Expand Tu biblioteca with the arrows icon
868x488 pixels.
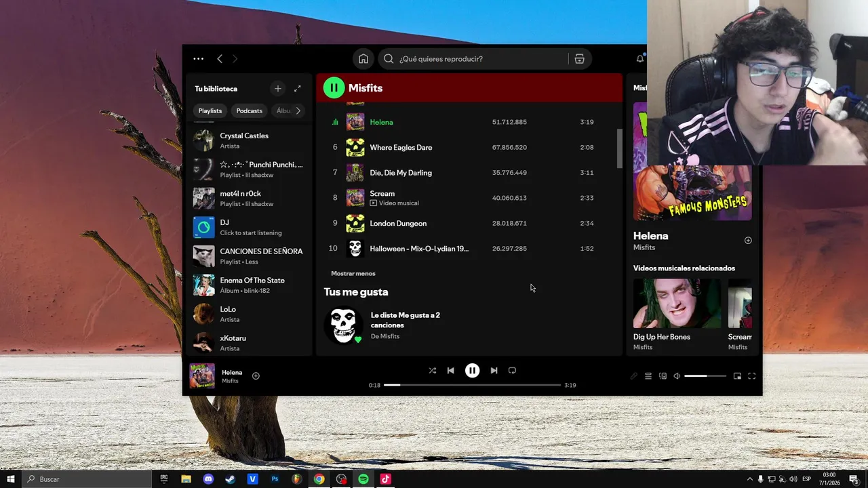(297, 89)
